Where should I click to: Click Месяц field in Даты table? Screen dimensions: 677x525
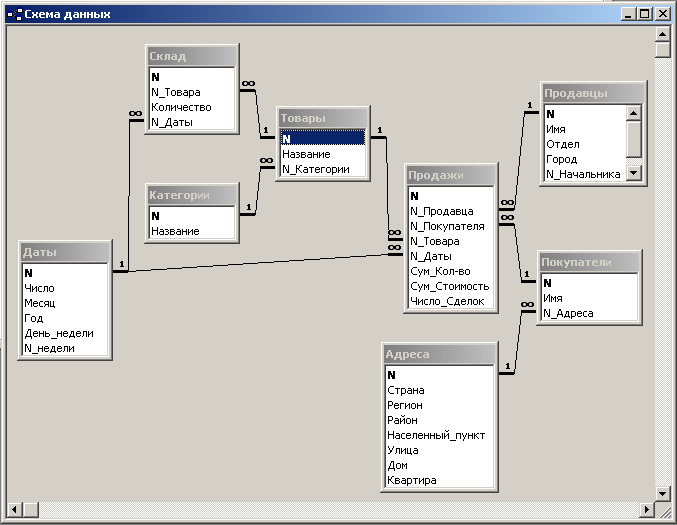(x=65, y=303)
